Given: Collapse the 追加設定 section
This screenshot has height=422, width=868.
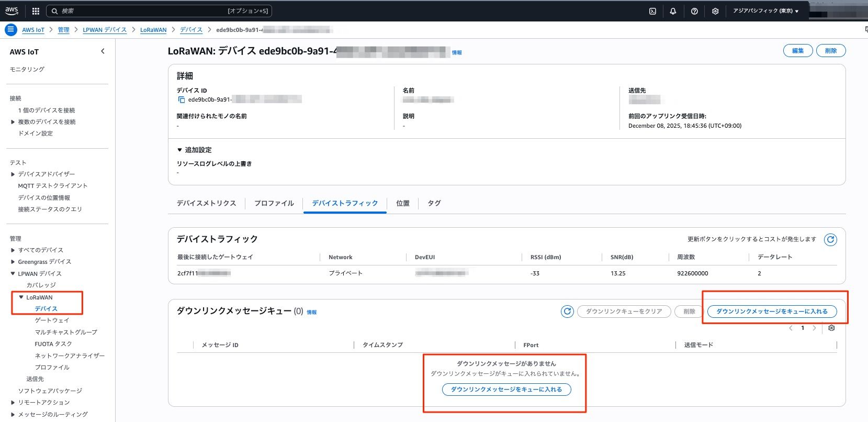Looking at the screenshot, I should point(194,150).
